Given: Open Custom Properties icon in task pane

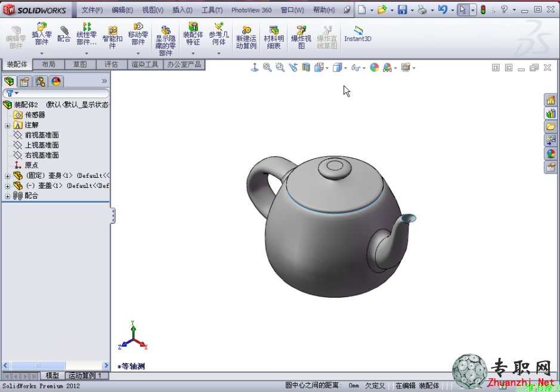Looking at the screenshot, I should click(x=550, y=167).
